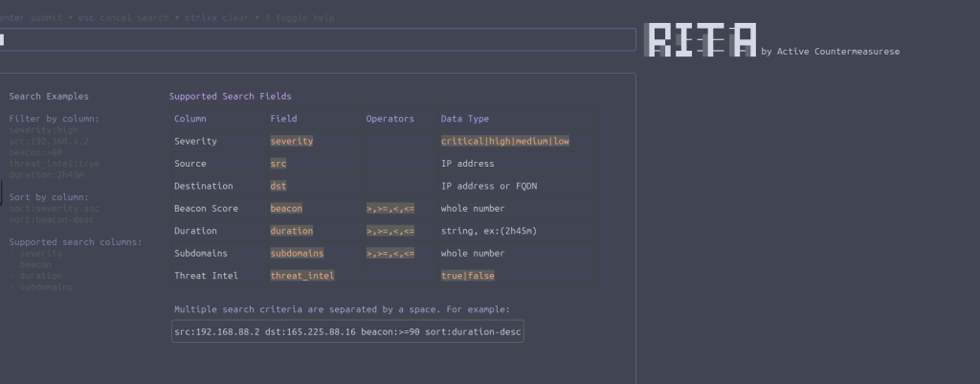Click the 'sort:beacon-desc' example in sidebar
This screenshot has width=980, height=384.
[54, 219]
